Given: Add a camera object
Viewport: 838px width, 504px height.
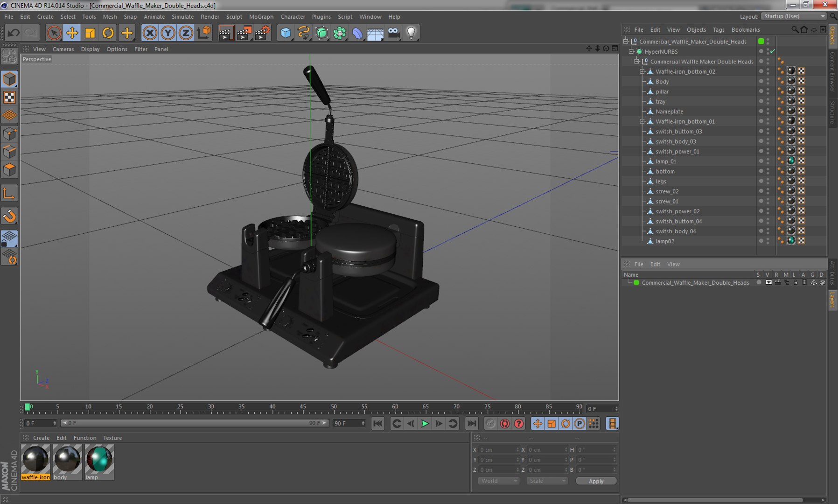Looking at the screenshot, I should [x=393, y=33].
